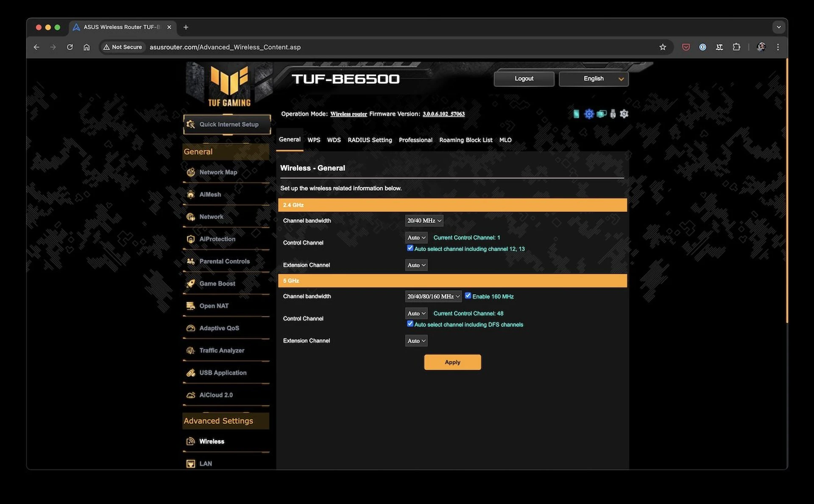Switch to the MLO tab

[505, 140]
